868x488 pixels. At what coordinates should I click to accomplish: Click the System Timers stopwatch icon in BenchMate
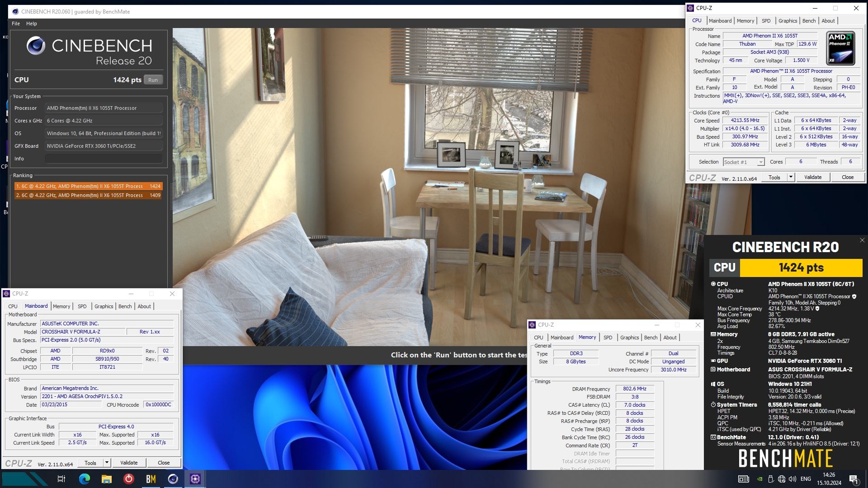click(713, 405)
